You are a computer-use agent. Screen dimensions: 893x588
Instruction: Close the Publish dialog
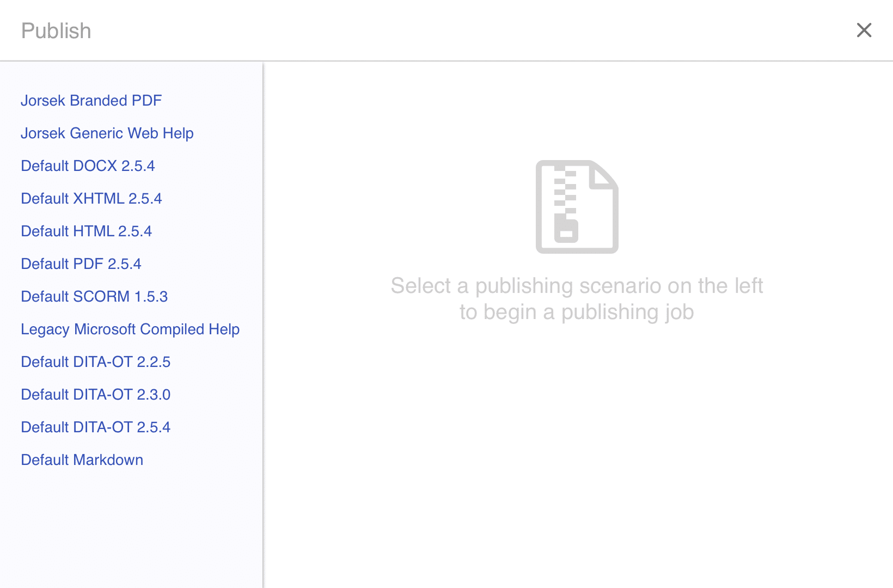tap(864, 30)
